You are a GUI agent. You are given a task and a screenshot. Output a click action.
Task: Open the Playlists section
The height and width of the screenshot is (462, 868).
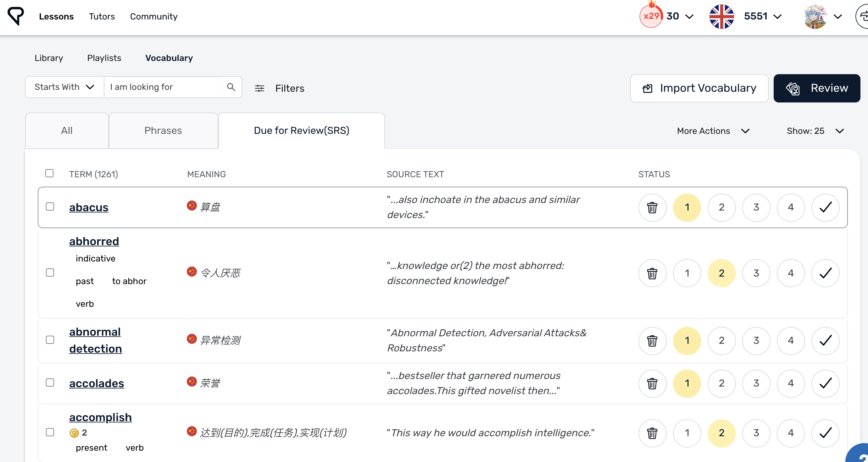coord(104,58)
